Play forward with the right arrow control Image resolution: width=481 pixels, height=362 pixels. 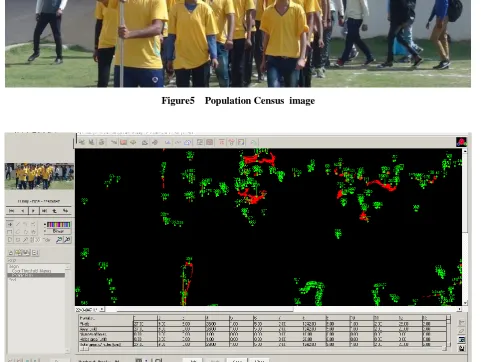33,211
